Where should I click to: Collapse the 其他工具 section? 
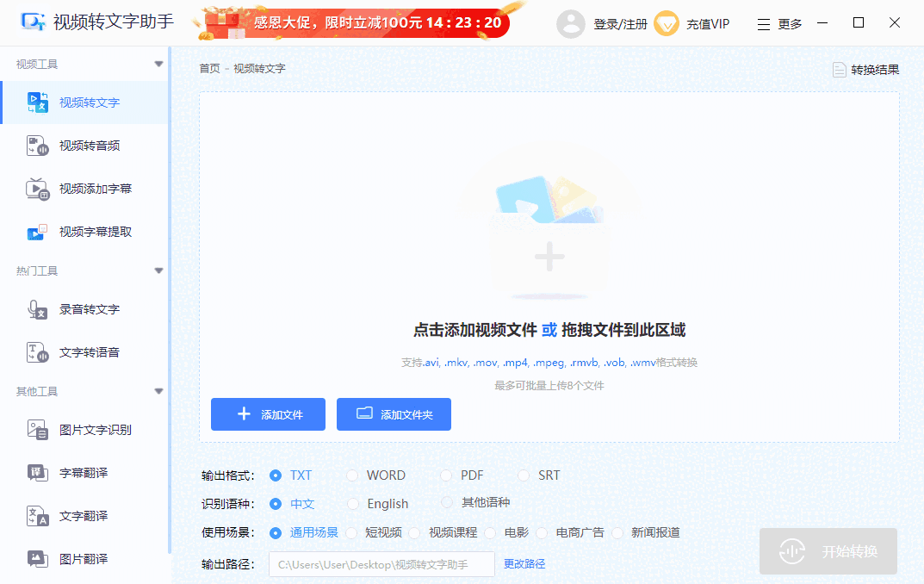(158, 390)
